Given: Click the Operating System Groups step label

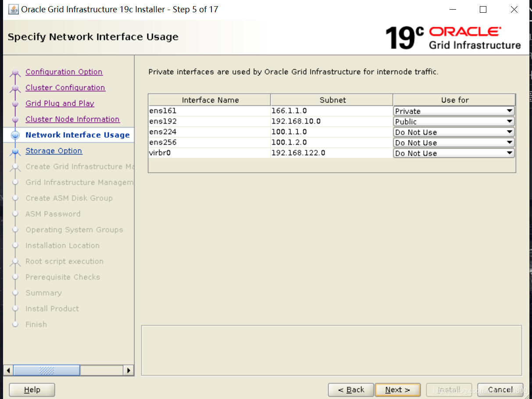Looking at the screenshot, I should coord(74,230).
